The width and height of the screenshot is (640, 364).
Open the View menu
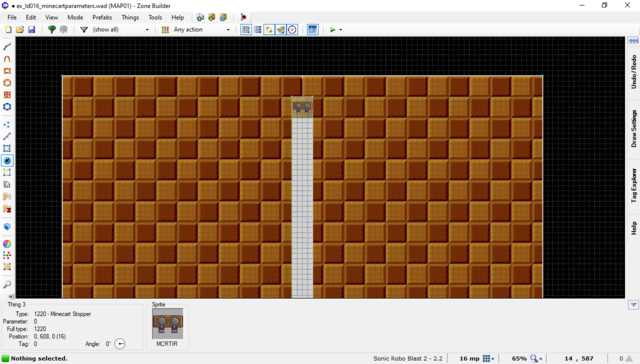click(x=51, y=18)
